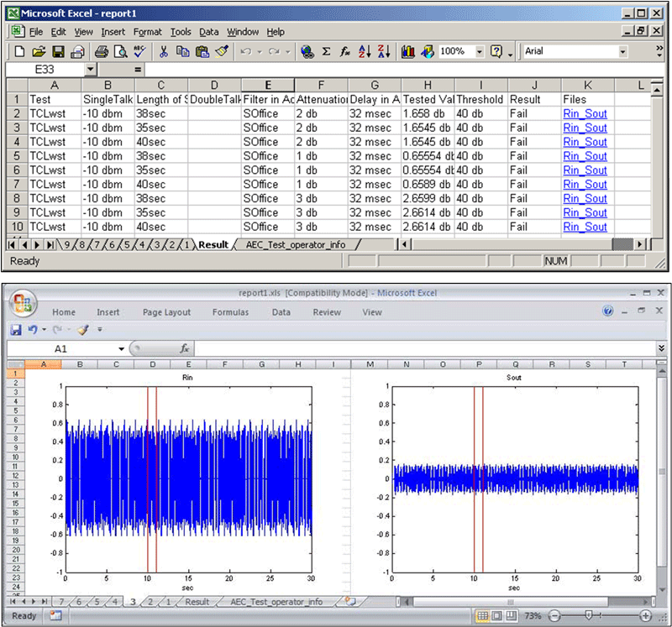Expand the Arial font dropdown
The width and height of the screenshot is (672, 627).
click(x=622, y=52)
